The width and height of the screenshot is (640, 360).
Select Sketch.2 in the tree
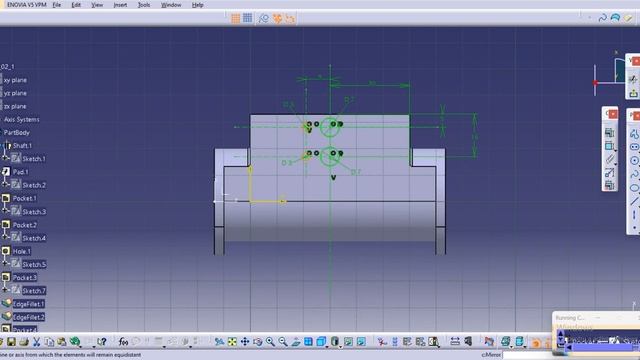(34, 185)
